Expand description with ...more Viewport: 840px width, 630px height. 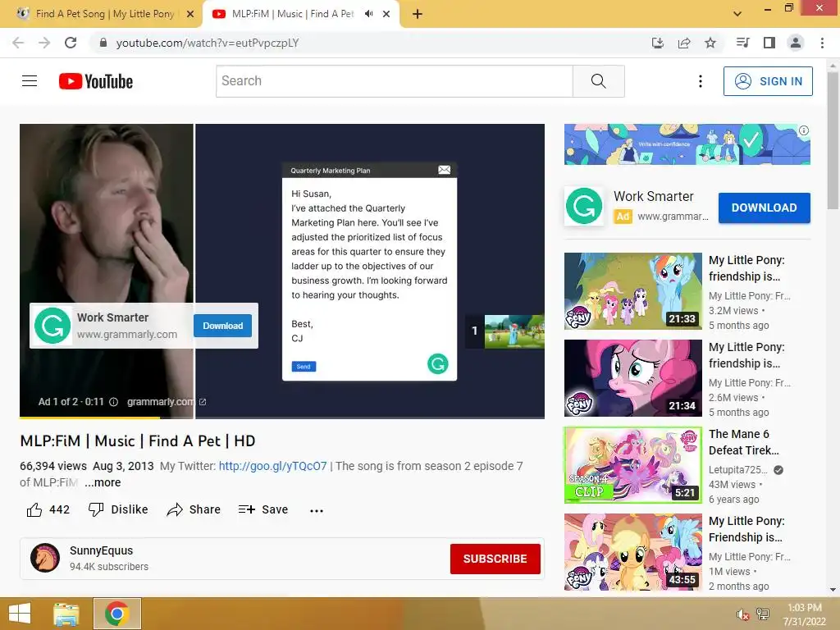(103, 482)
